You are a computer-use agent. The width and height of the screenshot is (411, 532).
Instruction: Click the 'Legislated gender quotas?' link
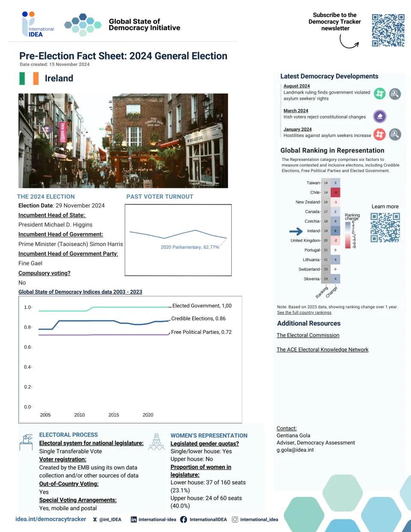[205, 444]
